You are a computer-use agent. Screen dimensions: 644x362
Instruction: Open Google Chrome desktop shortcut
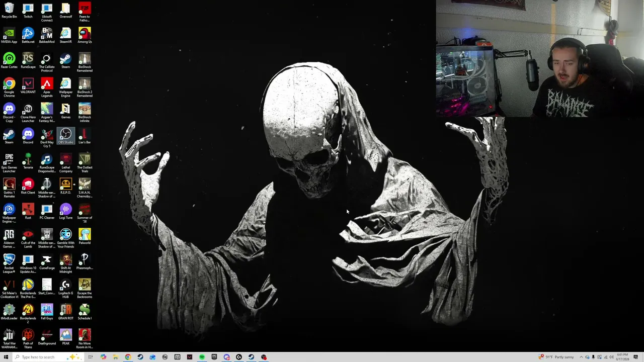pos(9,88)
